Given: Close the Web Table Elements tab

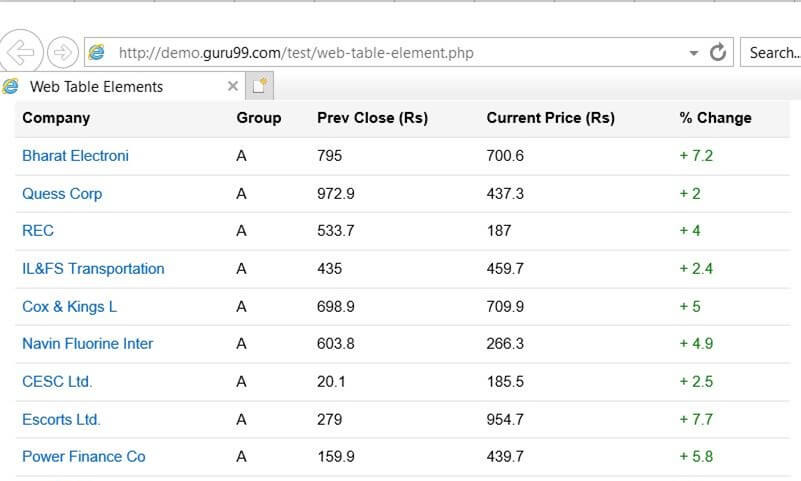Looking at the screenshot, I should [x=233, y=86].
